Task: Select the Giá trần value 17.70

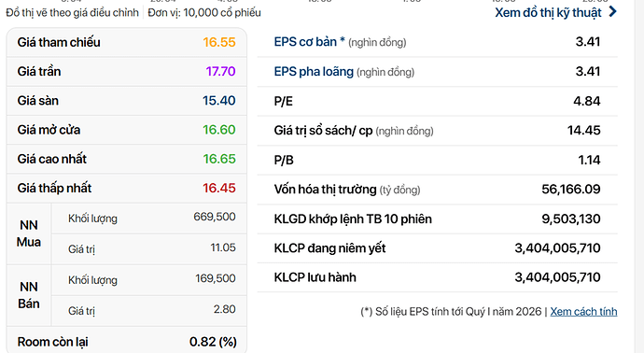Action: pyautogui.click(x=220, y=71)
